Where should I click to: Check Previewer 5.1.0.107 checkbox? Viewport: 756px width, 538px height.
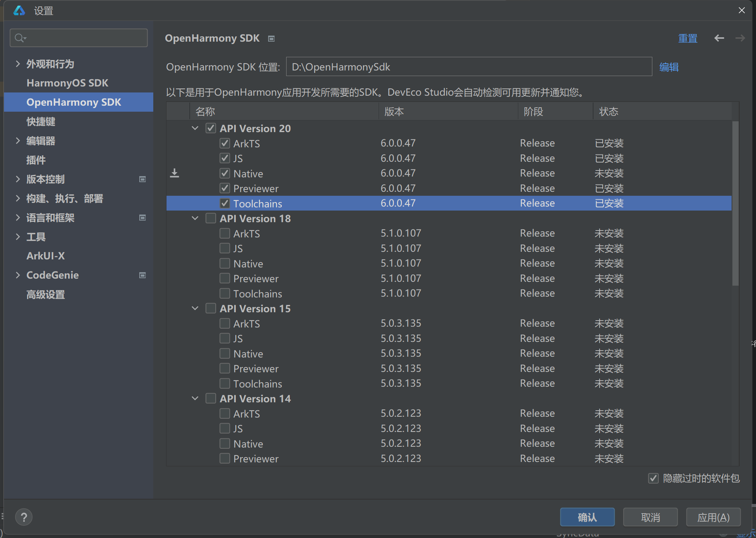point(225,278)
